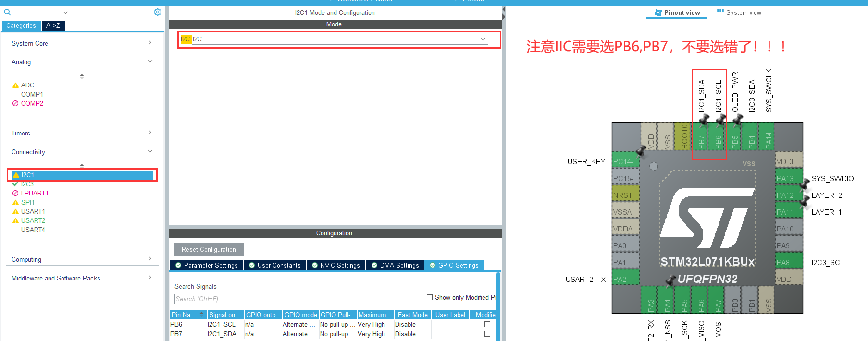Click the PB6 pin on the chip
Image resolution: width=868 pixels, height=341 pixels.
click(x=718, y=136)
